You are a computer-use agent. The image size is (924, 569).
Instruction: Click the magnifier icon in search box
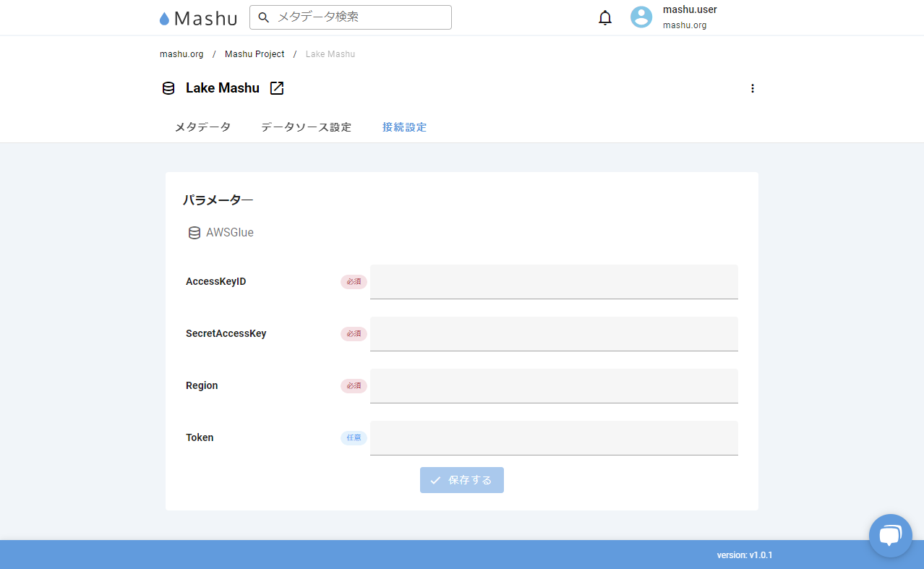264,17
